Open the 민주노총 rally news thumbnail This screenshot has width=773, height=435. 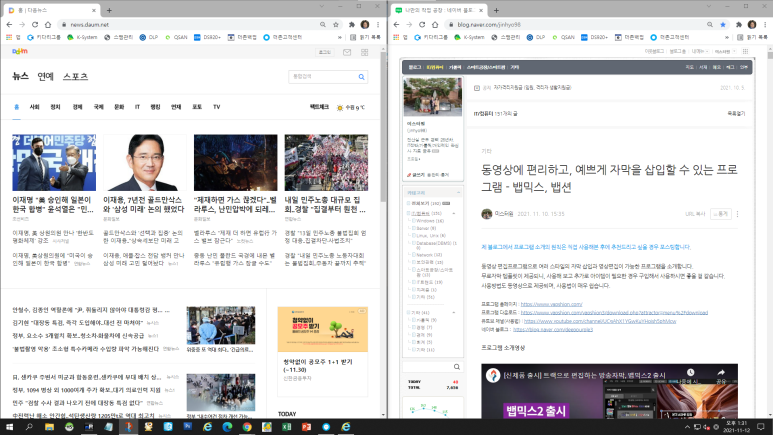coord(326,162)
